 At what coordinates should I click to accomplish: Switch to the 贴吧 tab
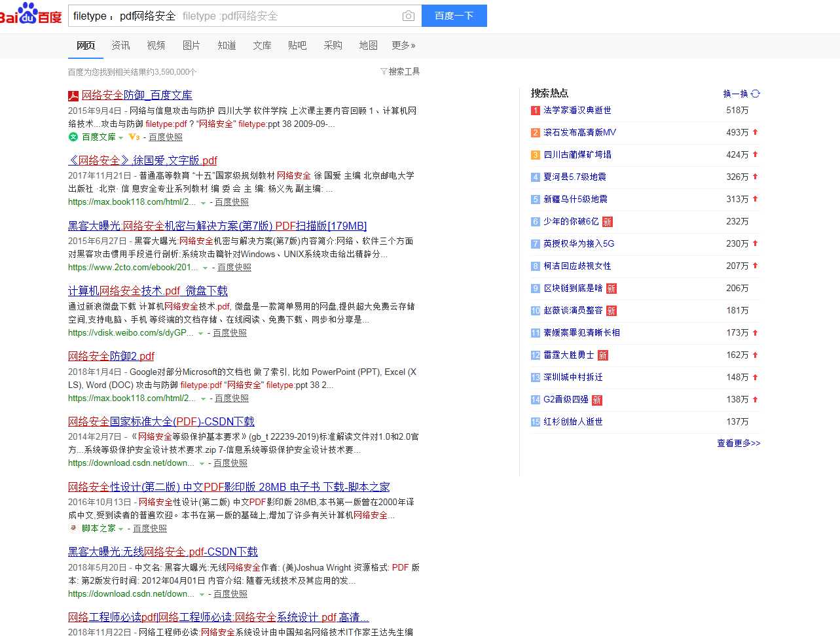click(297, 45)
